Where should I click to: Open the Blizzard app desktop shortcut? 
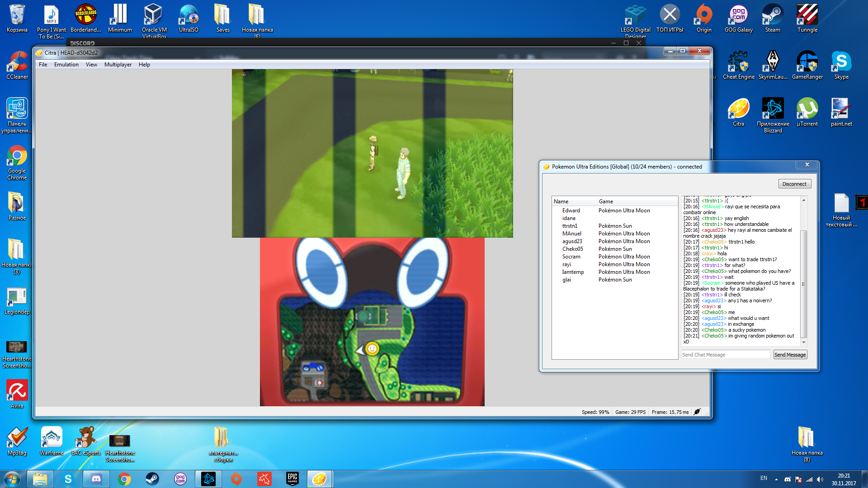click(773, 115)
